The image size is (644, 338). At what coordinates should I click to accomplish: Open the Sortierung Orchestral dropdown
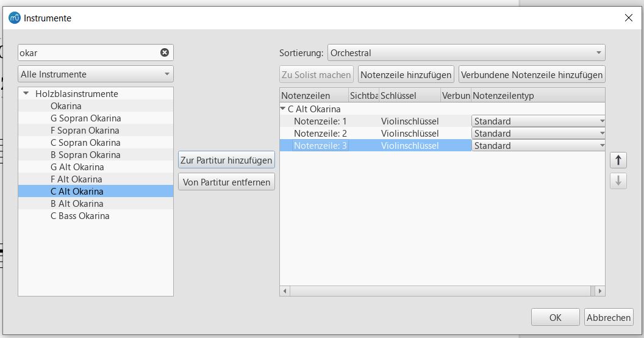pos(466,53)
